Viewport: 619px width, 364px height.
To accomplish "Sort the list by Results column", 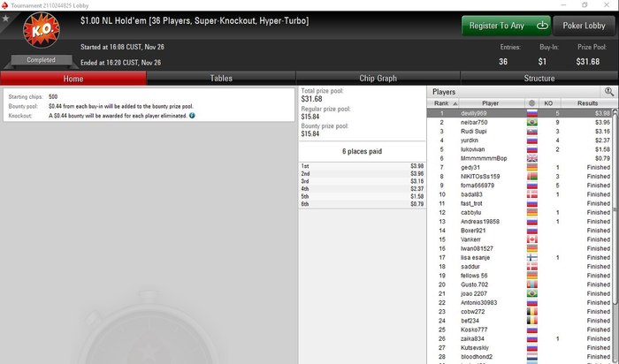I will tap(587, 103).
